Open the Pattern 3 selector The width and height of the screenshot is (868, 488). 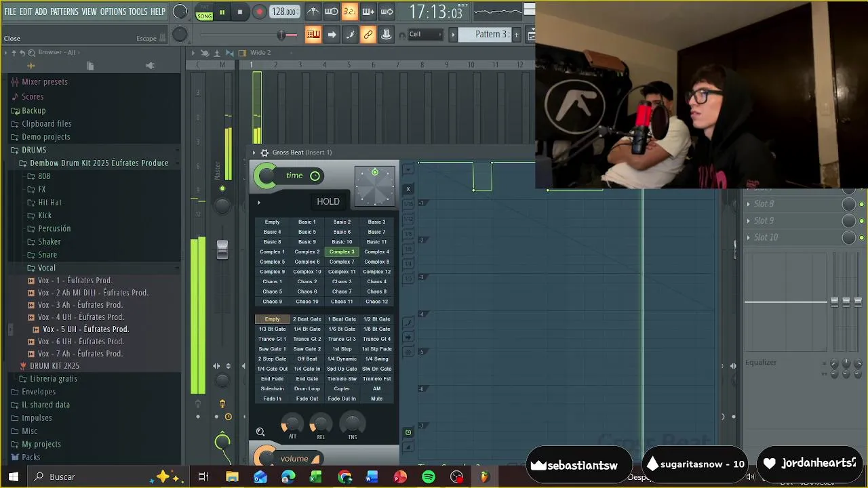(486, 35)
